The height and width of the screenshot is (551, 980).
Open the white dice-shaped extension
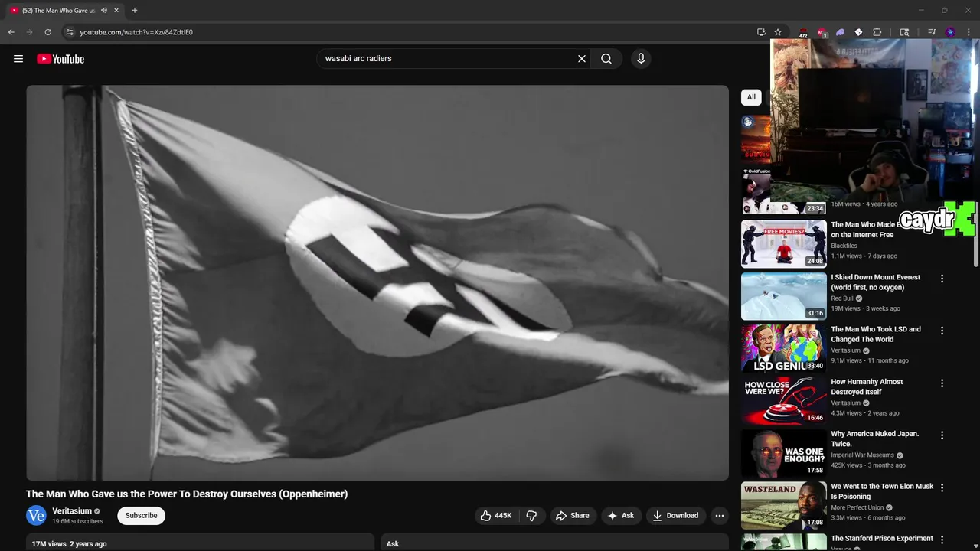click(x=858, y=32)
